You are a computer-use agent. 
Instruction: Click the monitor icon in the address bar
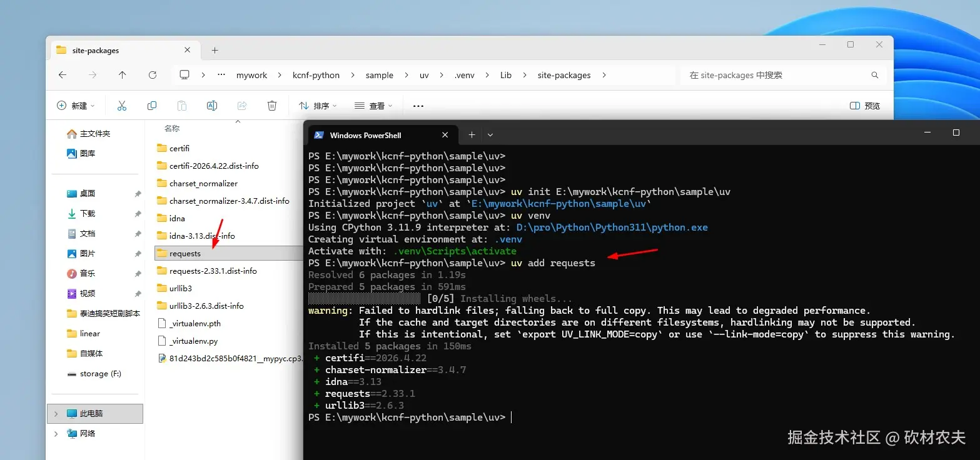tap(184, 75)
